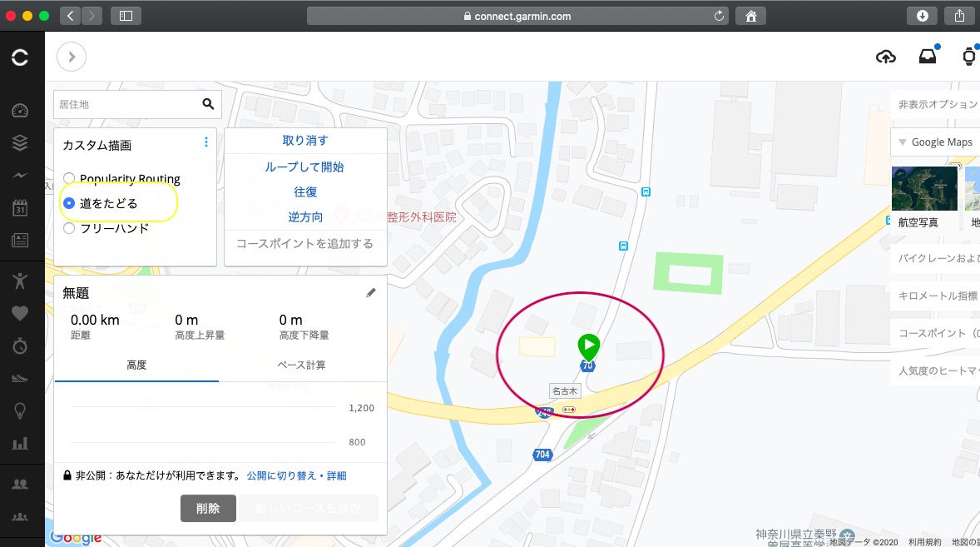Toggle the Safari sidebar button
This screenshot has width=980, height=547.
(x=126, y=16)
